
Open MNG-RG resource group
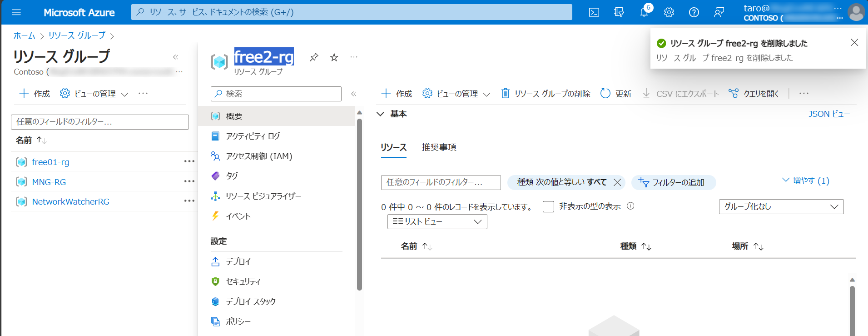pyautogui.click(x=49, y=182)
